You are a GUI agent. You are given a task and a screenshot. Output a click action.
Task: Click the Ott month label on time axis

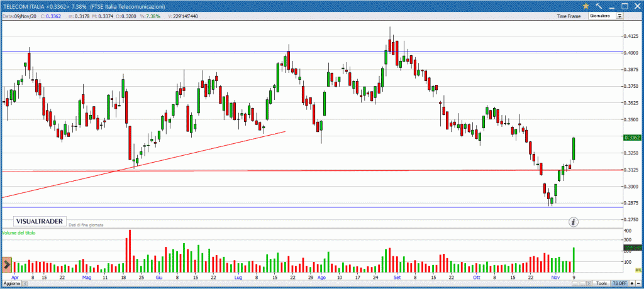click(477, 278)
